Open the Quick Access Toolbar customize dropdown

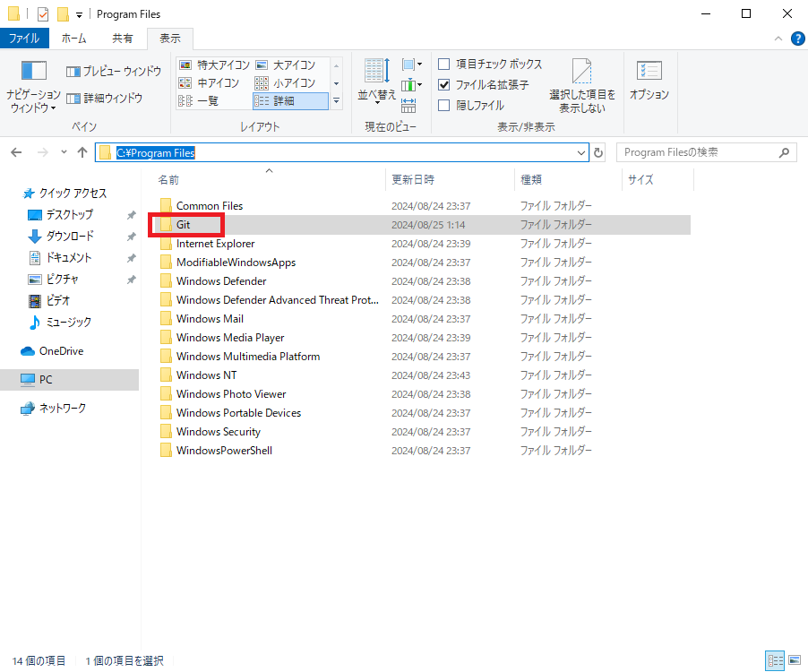pyautogui.click(x=80, y=14)
